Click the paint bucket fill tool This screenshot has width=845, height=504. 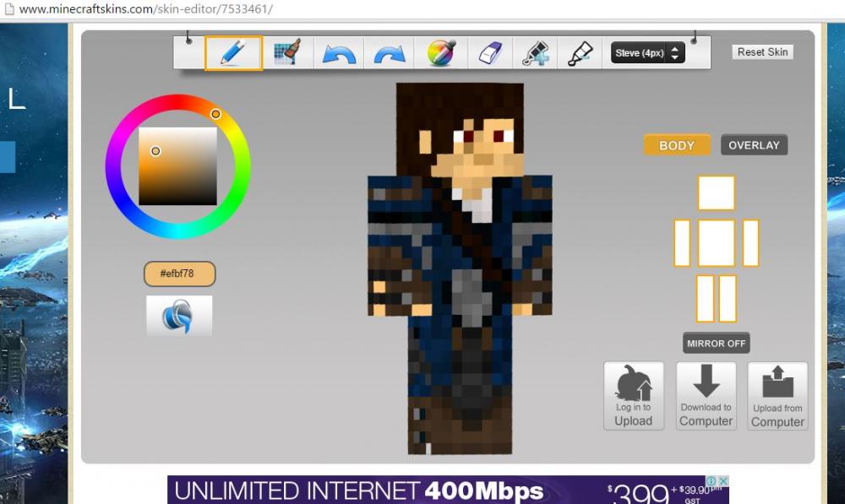[x=179, y=316]
